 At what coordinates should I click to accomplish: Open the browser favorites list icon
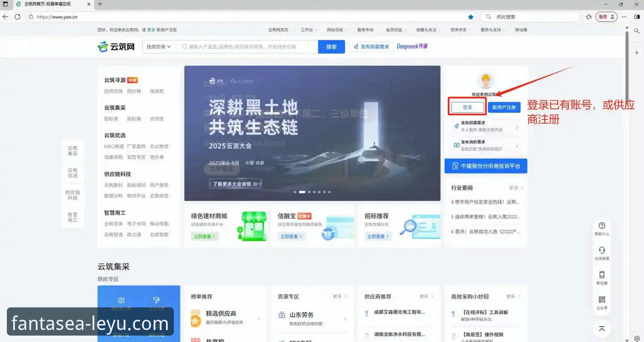(x=589, y=17)
